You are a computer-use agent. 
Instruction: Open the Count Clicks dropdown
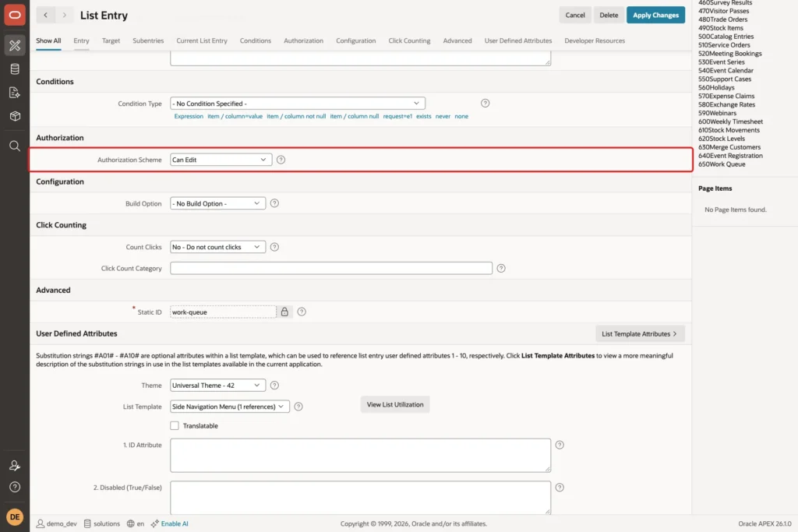click(x=218, y=247)
